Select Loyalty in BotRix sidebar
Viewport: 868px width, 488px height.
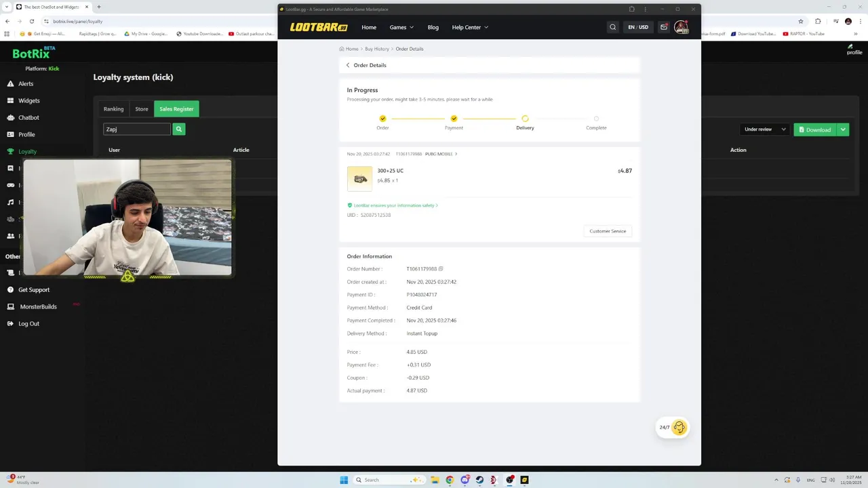(22, 151)
